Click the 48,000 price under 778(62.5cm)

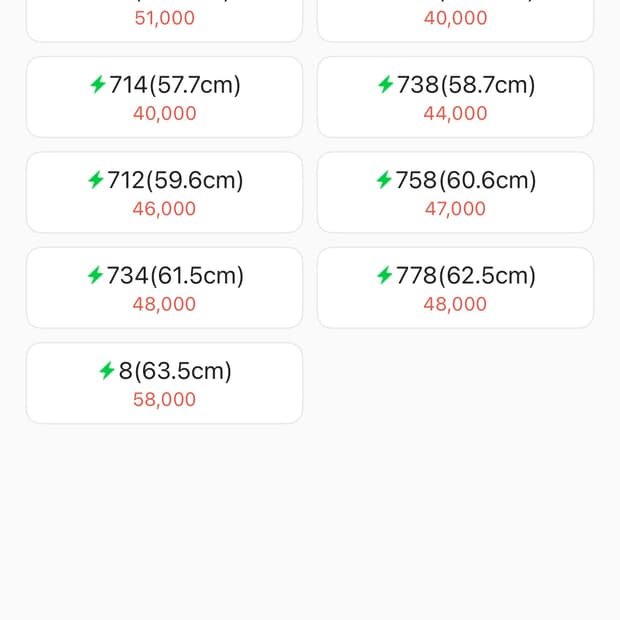(455, 304)
